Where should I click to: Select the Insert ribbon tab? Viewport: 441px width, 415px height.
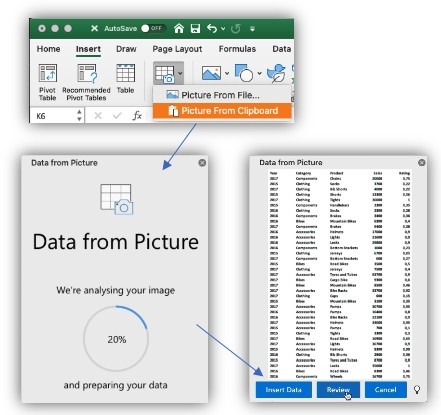click(x=88, y=49)
